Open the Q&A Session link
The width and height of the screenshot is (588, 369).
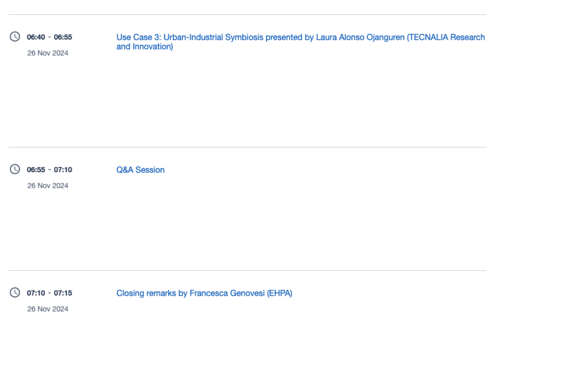140,170
